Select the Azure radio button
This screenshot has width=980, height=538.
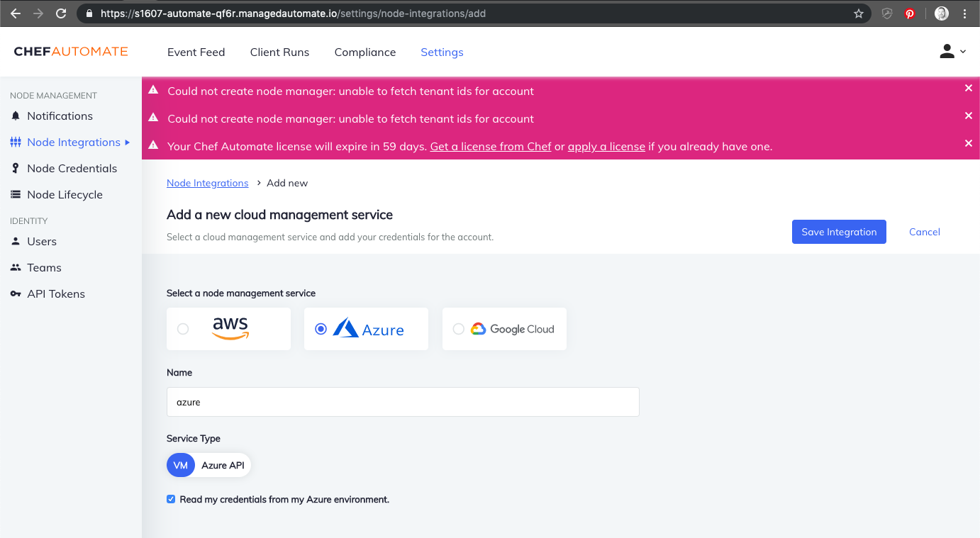click(321, 329)
